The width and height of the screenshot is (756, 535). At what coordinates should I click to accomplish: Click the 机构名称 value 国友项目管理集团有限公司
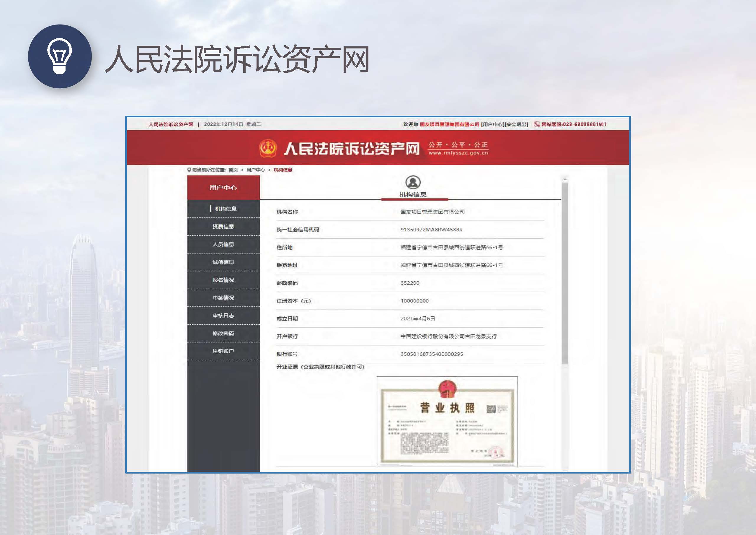433,212
